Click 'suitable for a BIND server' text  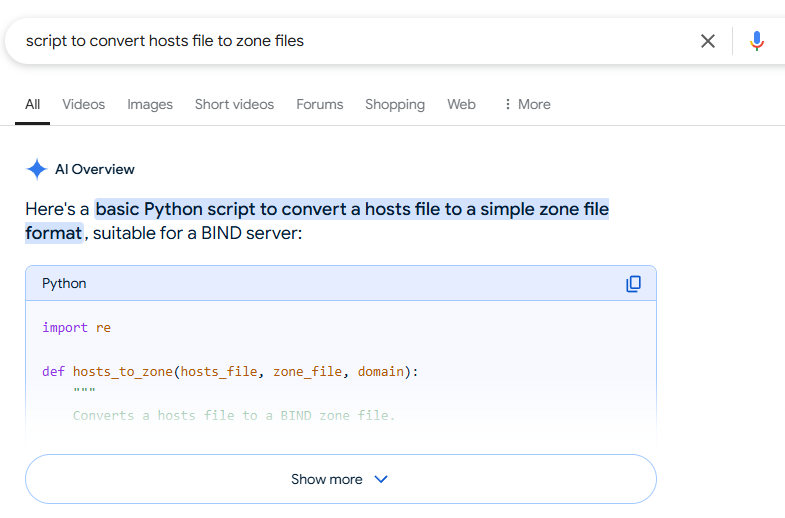tap(197, 233)
